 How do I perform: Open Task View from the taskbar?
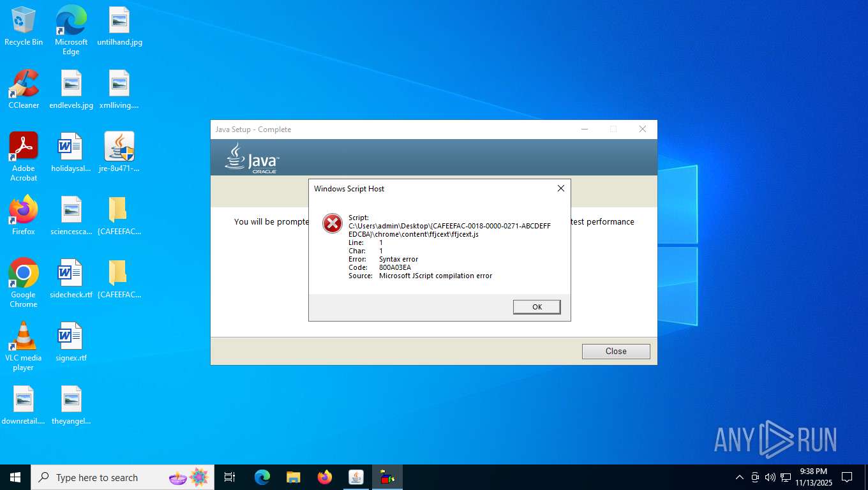[x=230, y=477]
